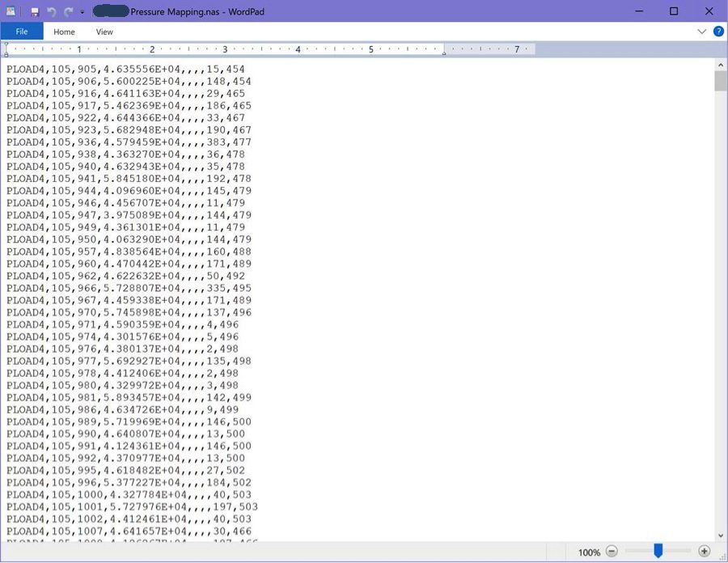Click line PLOAD4,105,922,4.644366E+04
The image size is (728, 563).
click(x=125, y=118)
